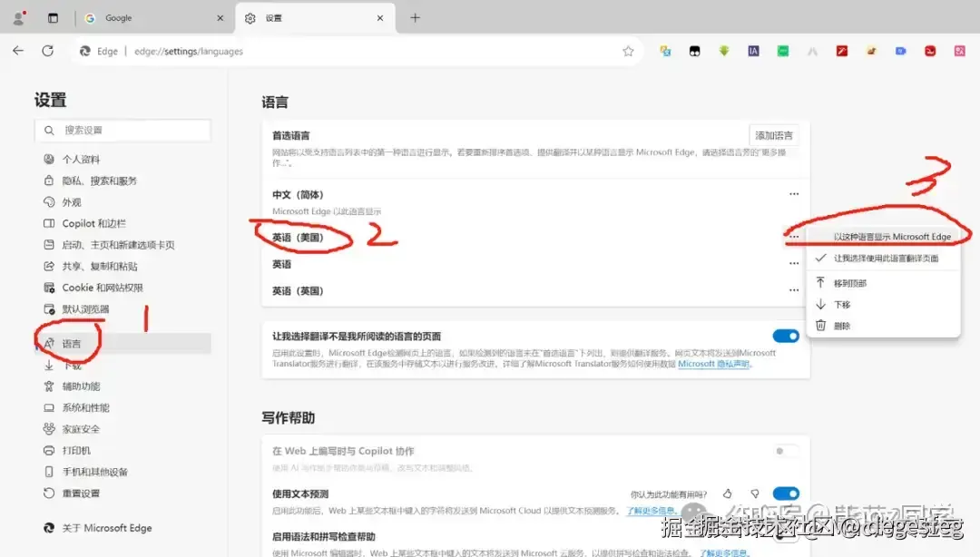Click the 英语（英国） language row text

298,290
